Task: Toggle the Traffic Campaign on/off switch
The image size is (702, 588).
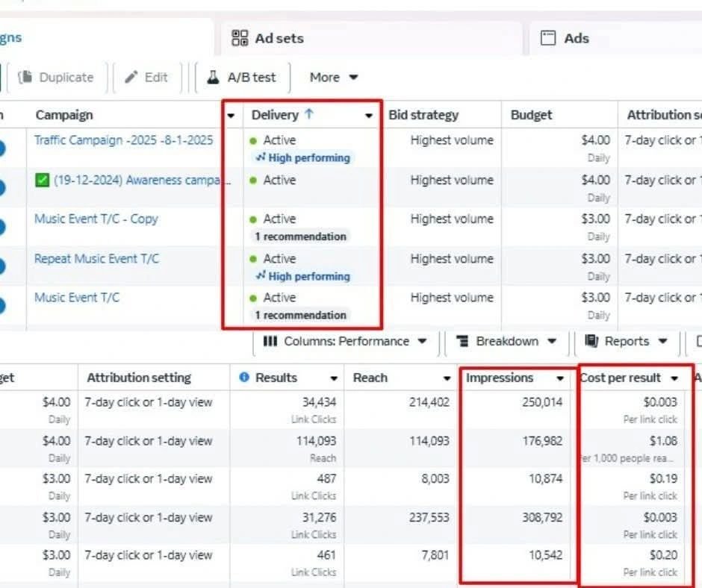Action: point(4,148)
